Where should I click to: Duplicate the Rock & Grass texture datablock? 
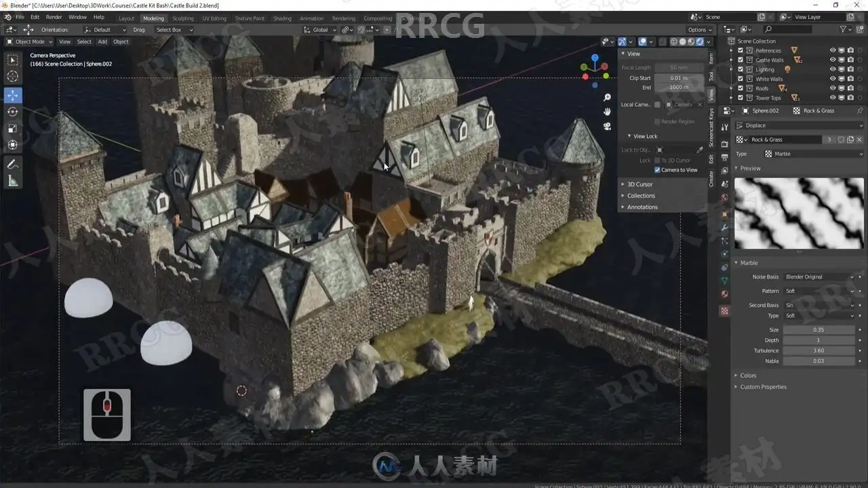click(x=850, y=140)
